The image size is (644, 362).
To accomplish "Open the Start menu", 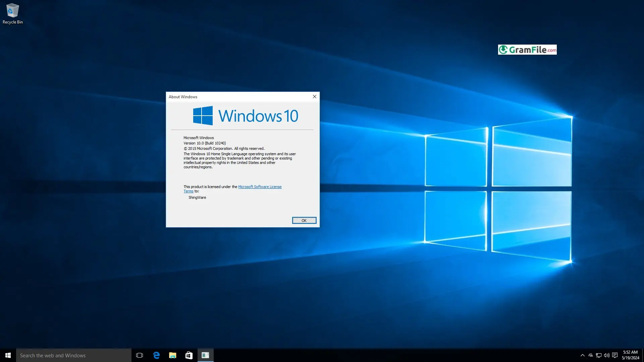I will click(x=8, y=355).
